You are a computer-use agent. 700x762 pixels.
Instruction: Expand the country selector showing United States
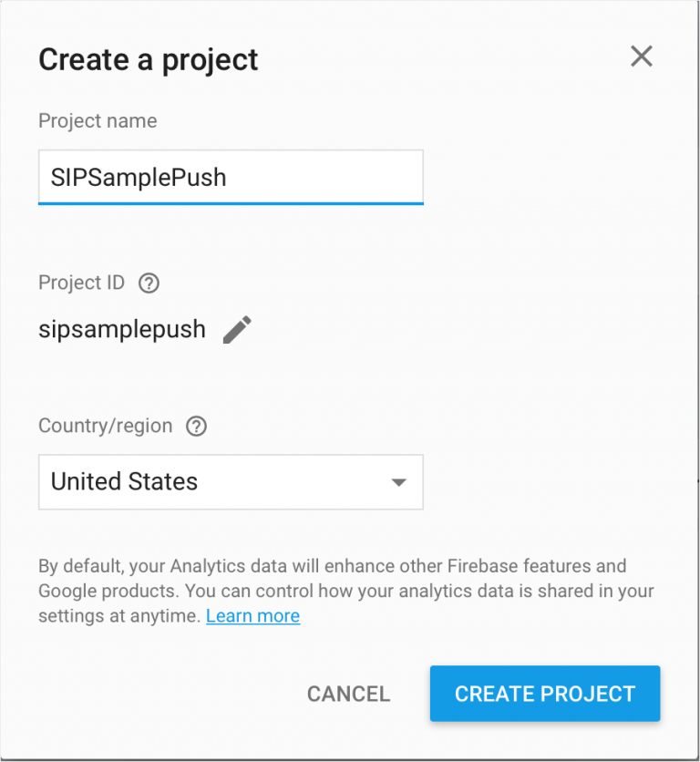click(230, 481)
